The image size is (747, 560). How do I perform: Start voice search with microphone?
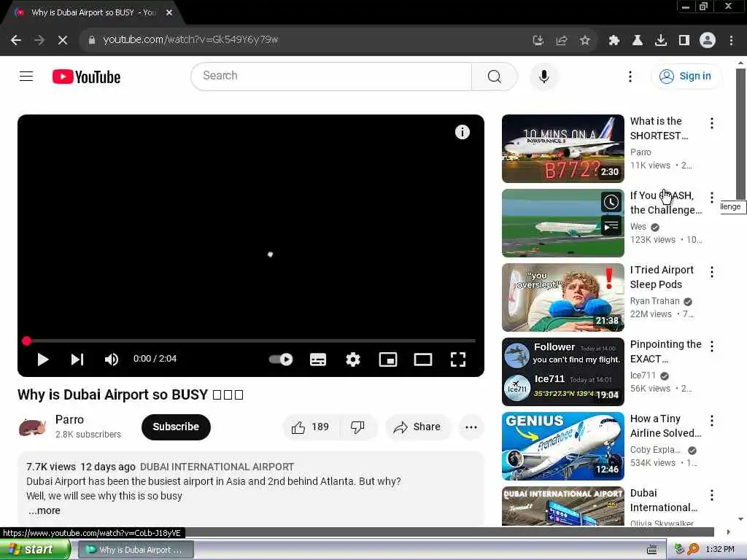point(543,76)
